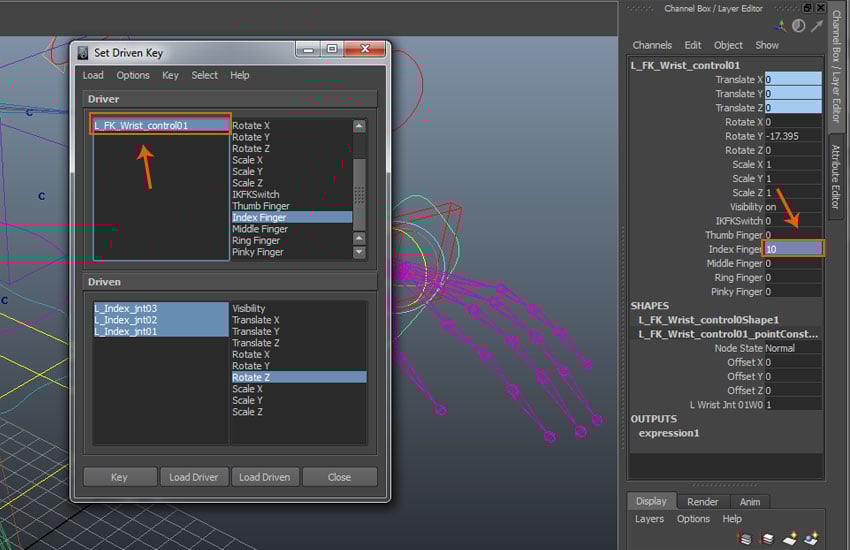
Task: Create a new empty display layer
Action: [790, 540]
